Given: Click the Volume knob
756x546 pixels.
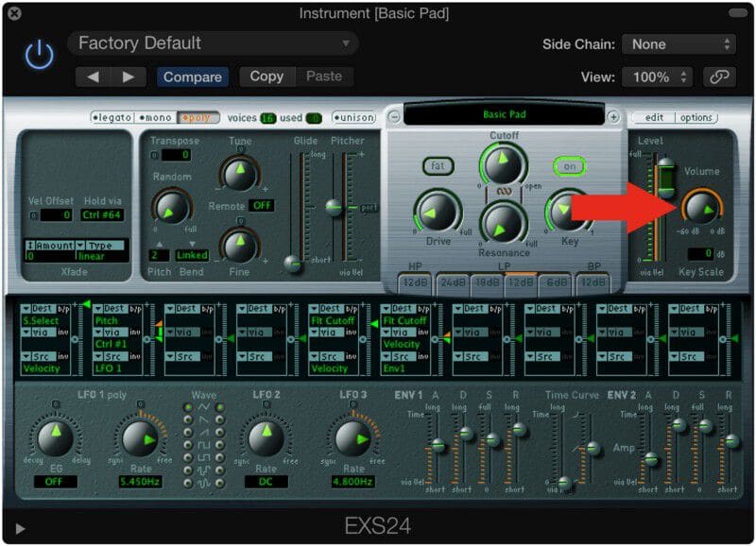Looking at the screenshot, I should [x=701, y=207].
